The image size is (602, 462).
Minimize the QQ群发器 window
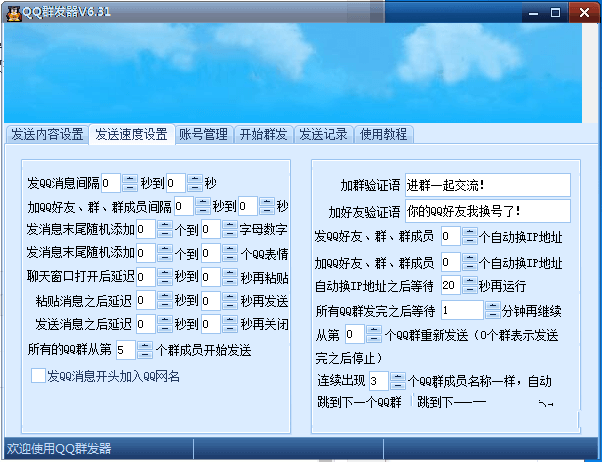click(533, 13)
